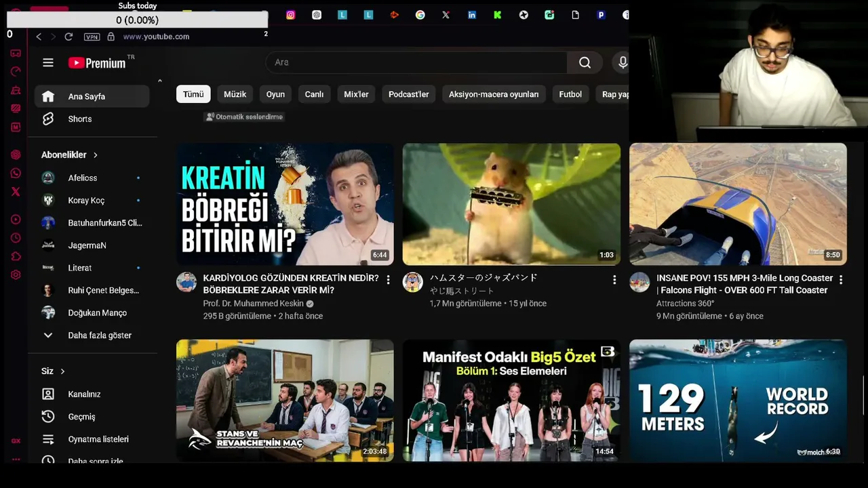Open options menu for Falcons Flight video
The width and height of the screenshot is (868, 488).
pos(841,279)
